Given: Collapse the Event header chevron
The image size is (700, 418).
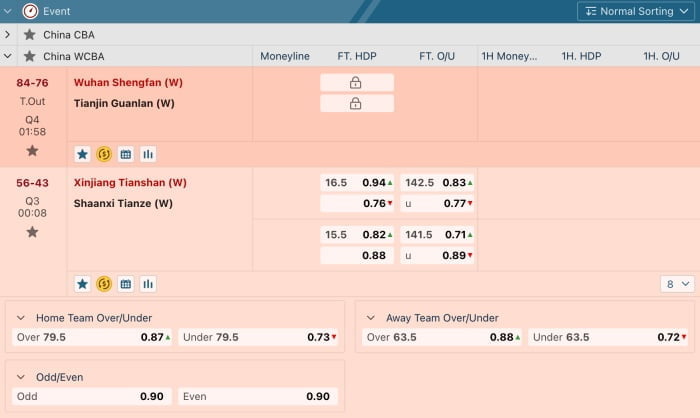Looking at the screenshot, I should click(x=8, y=11).
